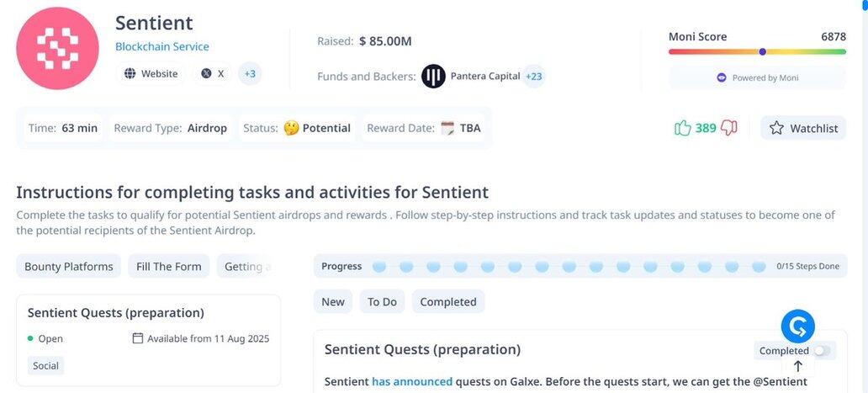Click the blue floating G widget icon
Viewport: 868px width, 393px height.
(x=797, y=326)
